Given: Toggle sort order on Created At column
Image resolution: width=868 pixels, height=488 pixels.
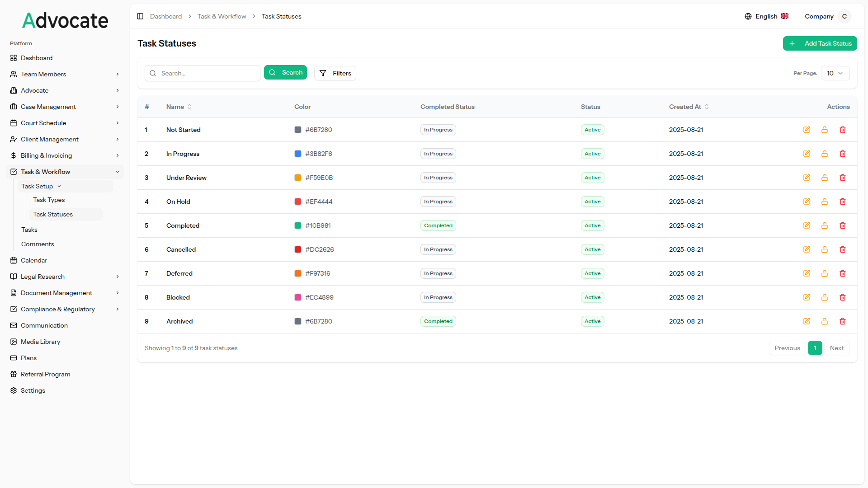Looking at the screenshot, I should click(x=708, y=107).
